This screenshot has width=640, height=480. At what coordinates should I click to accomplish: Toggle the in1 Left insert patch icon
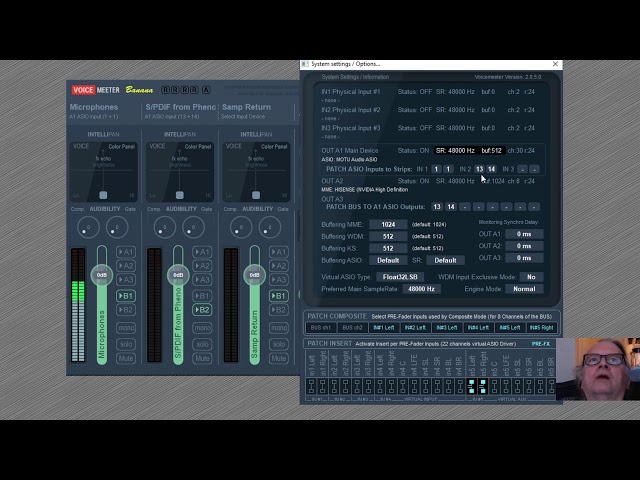point(311,386)
